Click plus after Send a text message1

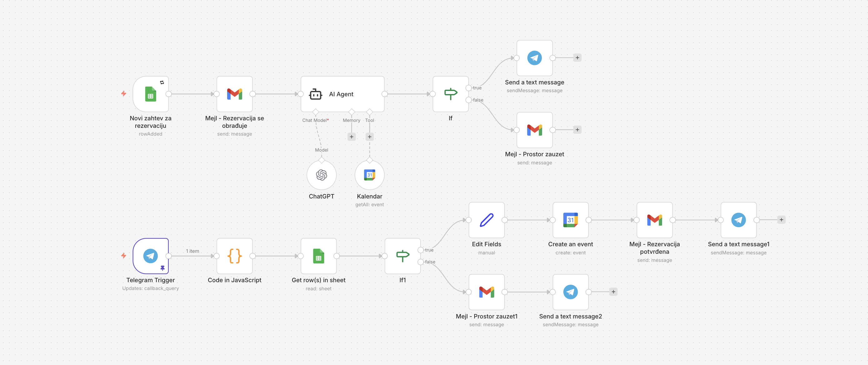[781, 220]
